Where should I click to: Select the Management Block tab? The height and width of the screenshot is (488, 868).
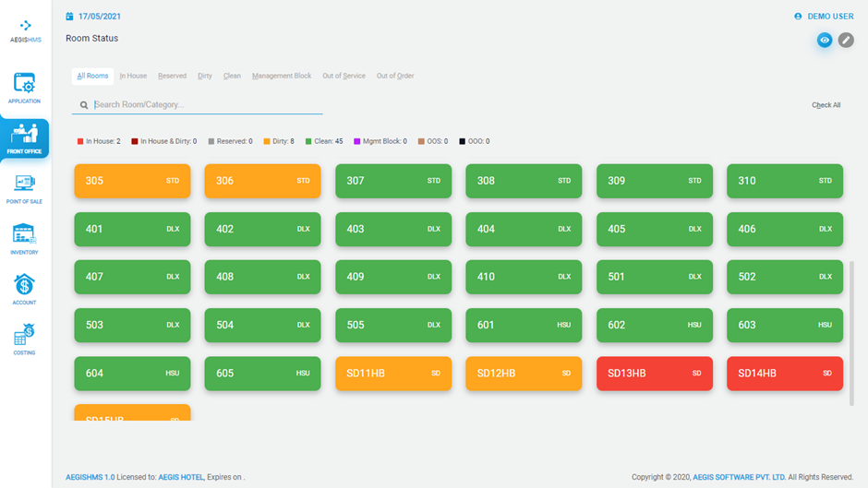(x=282, y=76)
